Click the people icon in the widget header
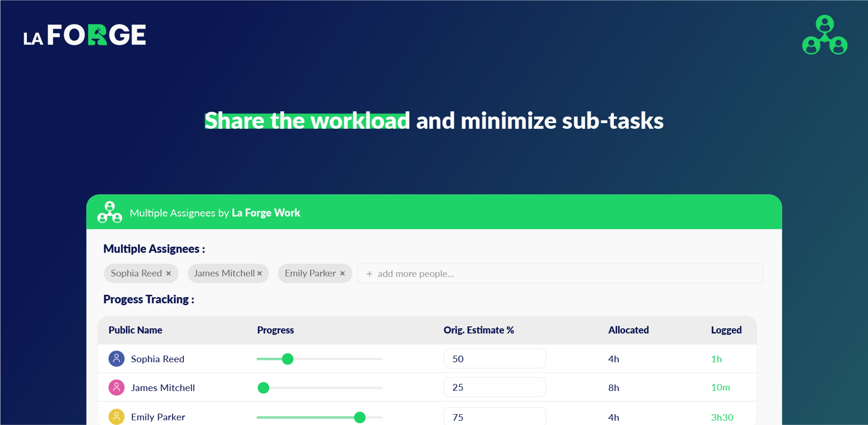The height and width of the screenshot is (425, 868). tap(110, 212)
